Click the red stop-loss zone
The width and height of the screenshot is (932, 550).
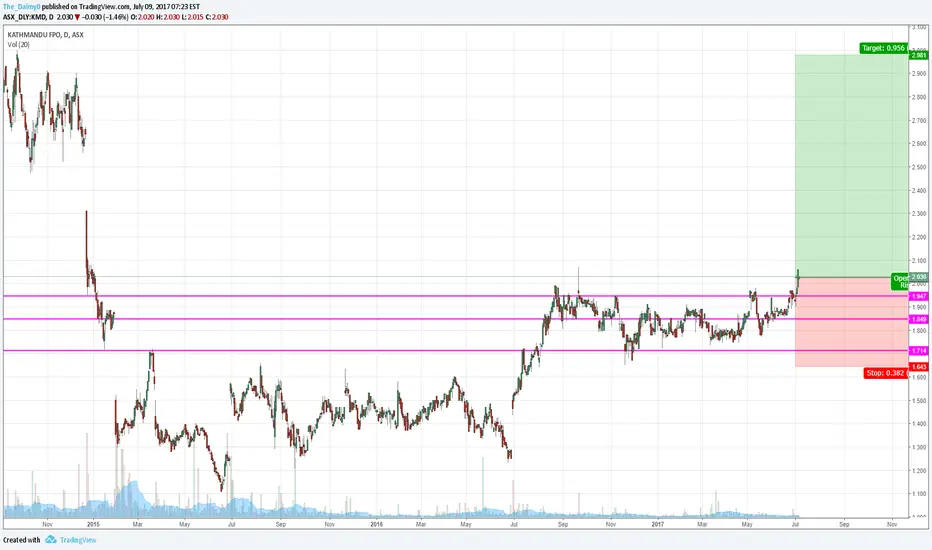click(x=851, y=322)
